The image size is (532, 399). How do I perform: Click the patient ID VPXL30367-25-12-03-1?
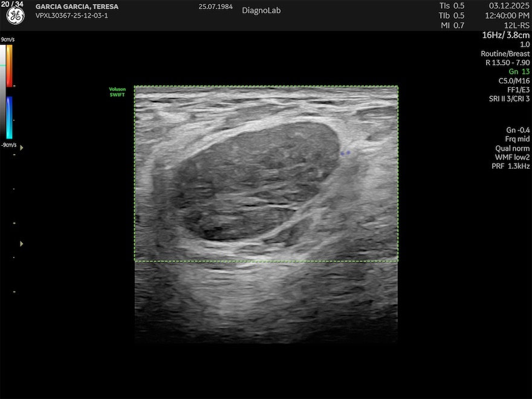pos(71,16)
